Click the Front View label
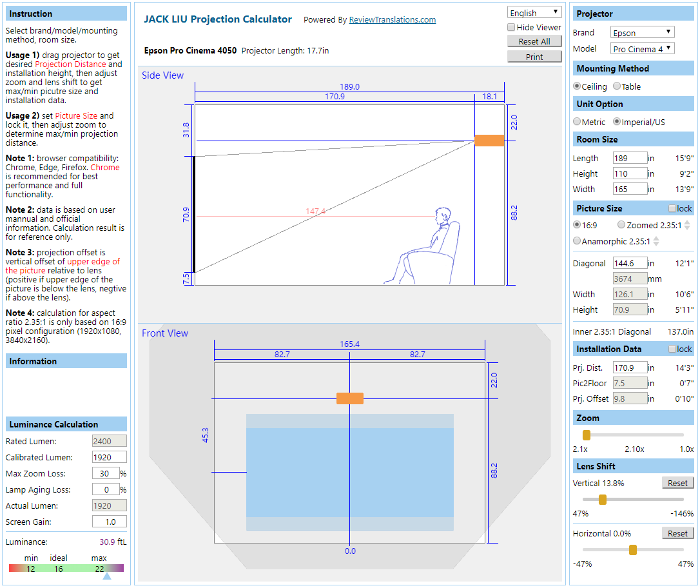700x588 pixels. tap(165, 333)
